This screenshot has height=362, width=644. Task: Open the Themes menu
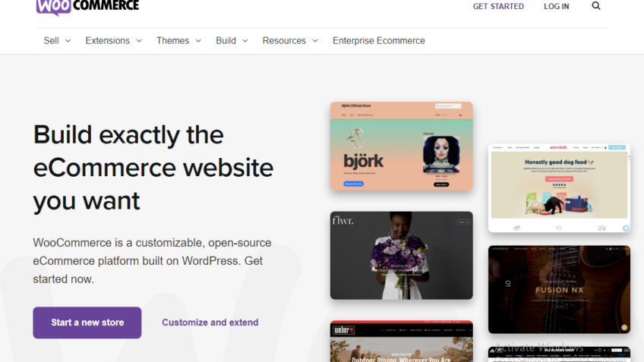(x=173, y=41)
